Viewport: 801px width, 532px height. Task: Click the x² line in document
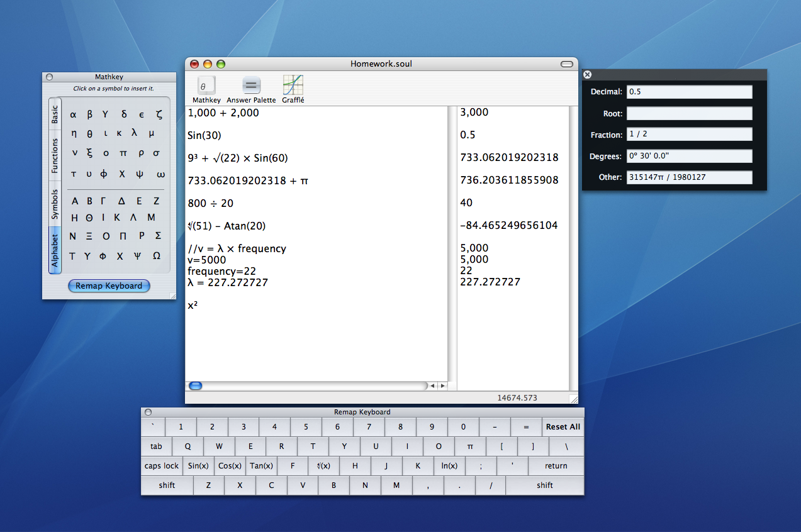click(193, 305)
